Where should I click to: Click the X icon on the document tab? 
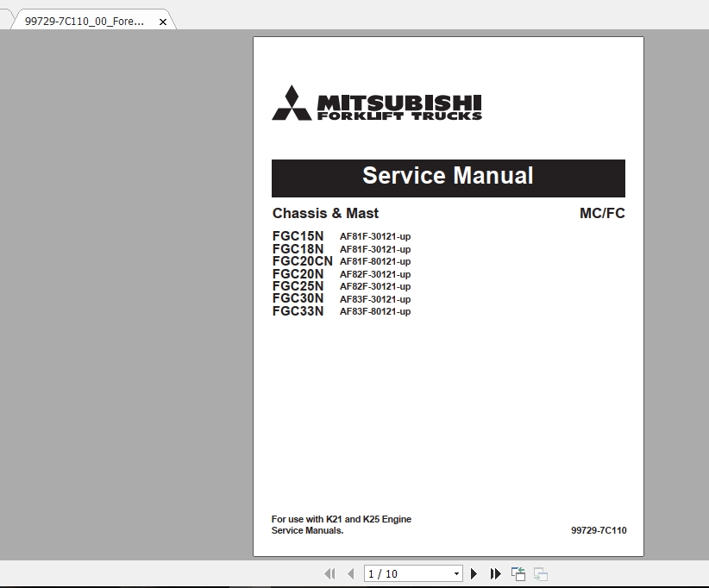pos(163,22)
